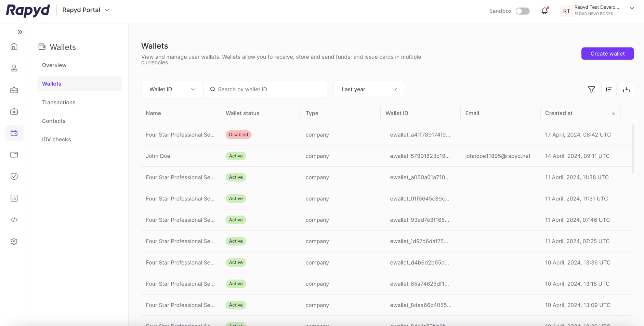The width and height of the screenshot is (644, 326).
Task: Click the column arrangement icon
Action: pos(609,89)
